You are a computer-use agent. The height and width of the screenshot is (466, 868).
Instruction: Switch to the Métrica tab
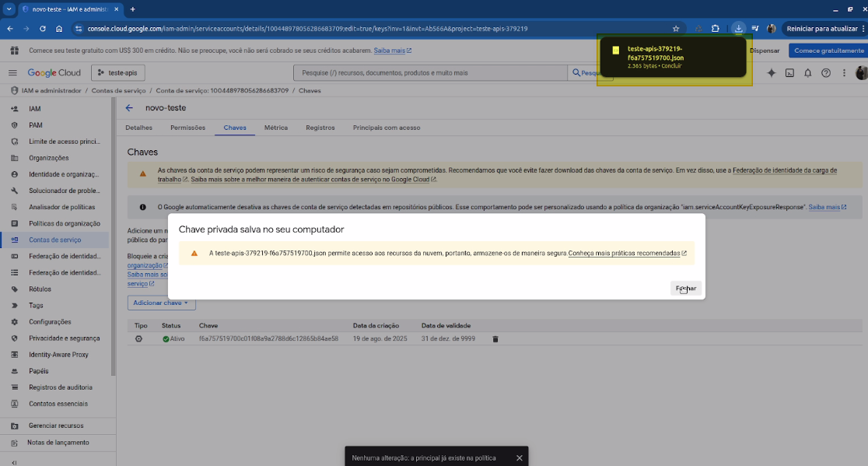pos(275,128)
